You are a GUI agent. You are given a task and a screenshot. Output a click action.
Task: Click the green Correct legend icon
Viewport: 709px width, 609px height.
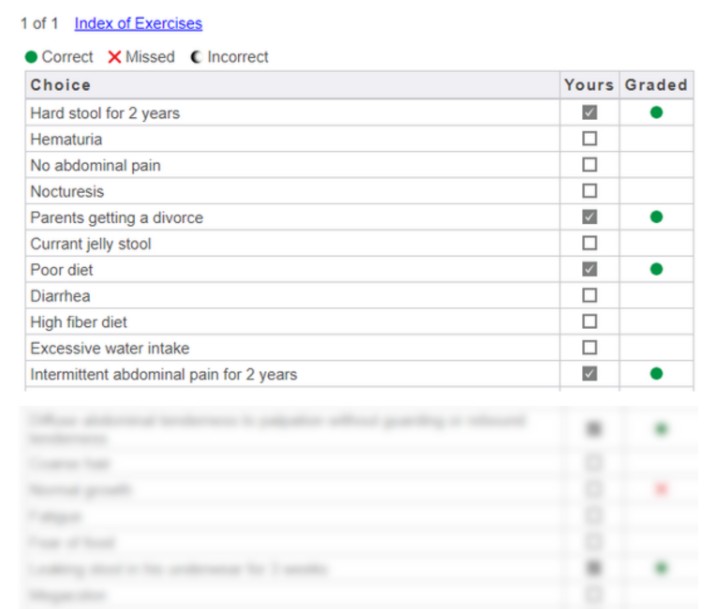click(x=32, y=57)
